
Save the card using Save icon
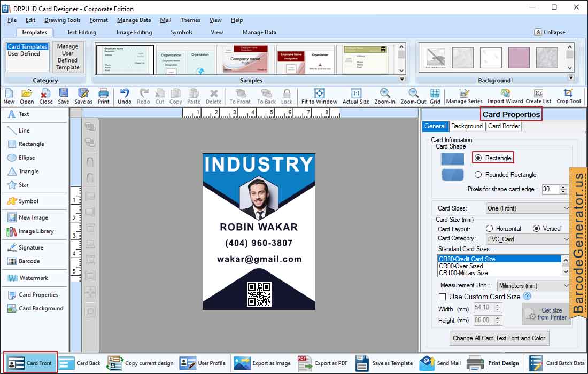pyautogui.click(x=64, y=96)
